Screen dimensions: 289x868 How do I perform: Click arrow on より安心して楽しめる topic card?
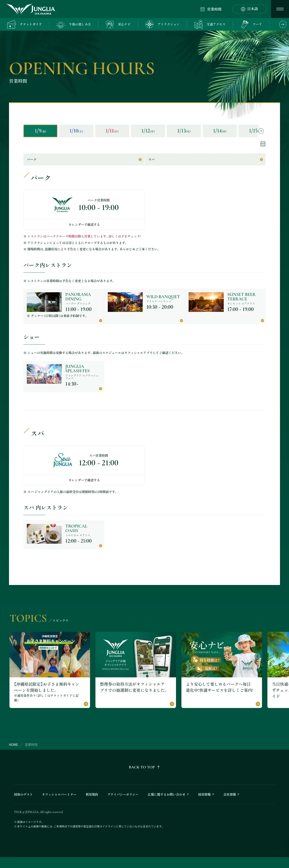(x=258, y=704)
